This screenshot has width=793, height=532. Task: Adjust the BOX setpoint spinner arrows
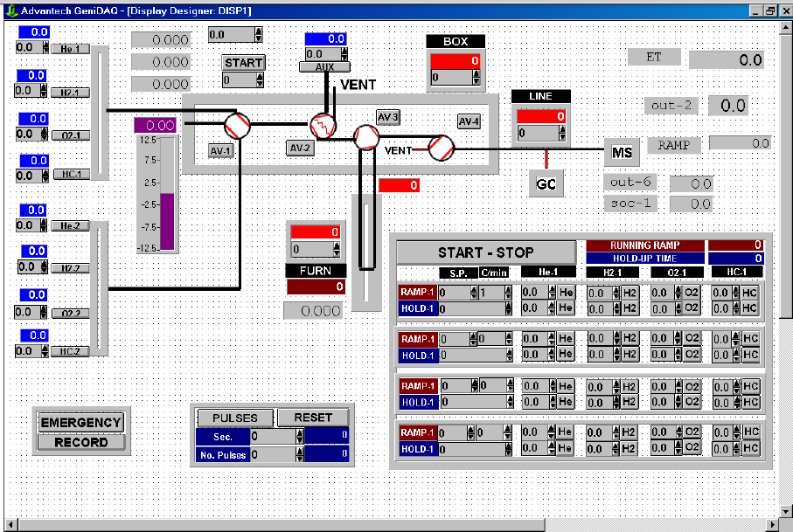point(476,77)
